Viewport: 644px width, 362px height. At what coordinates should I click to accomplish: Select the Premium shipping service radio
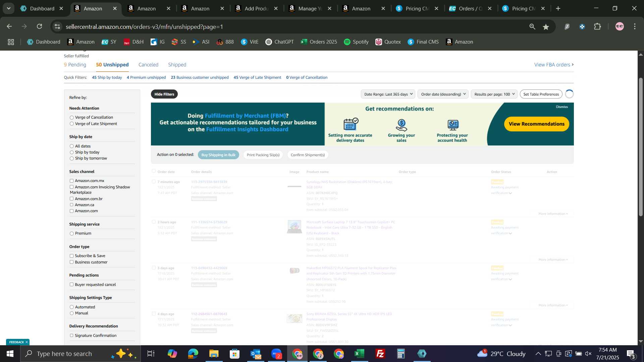pyautogui.click(x=71, y=234)
